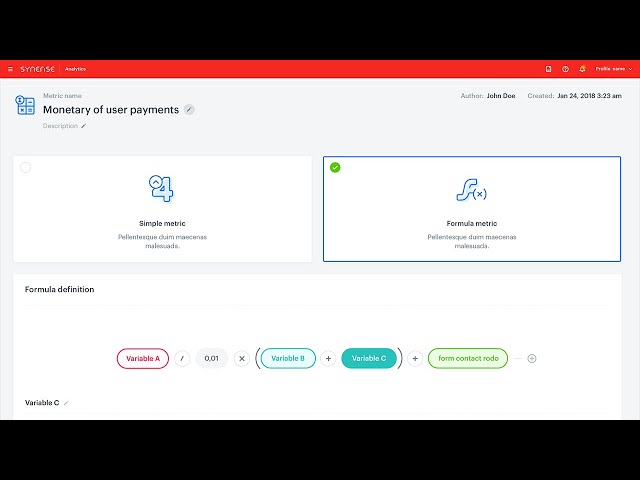The image size is (640, 480).
Task: Click the Variable C section heading
Action: click(x=42, y=403)
